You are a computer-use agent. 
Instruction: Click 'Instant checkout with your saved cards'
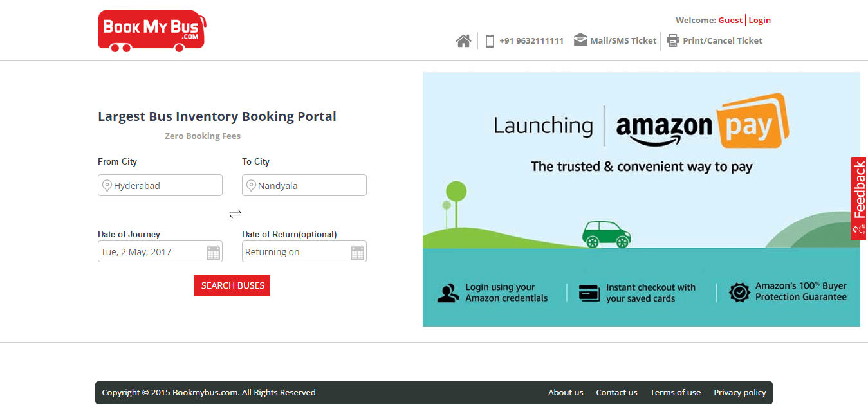coord(651,292)
